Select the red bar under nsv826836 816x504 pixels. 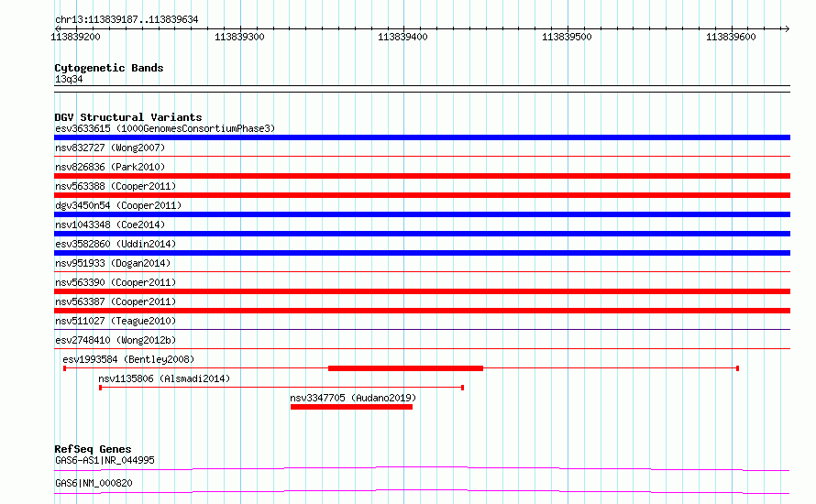point(422,176)
